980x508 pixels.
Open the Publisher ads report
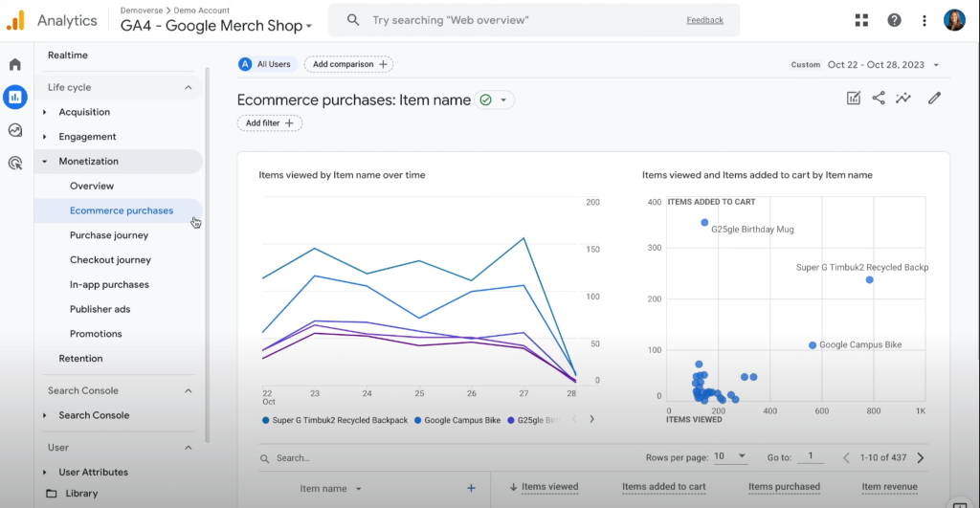pos(100,309)
